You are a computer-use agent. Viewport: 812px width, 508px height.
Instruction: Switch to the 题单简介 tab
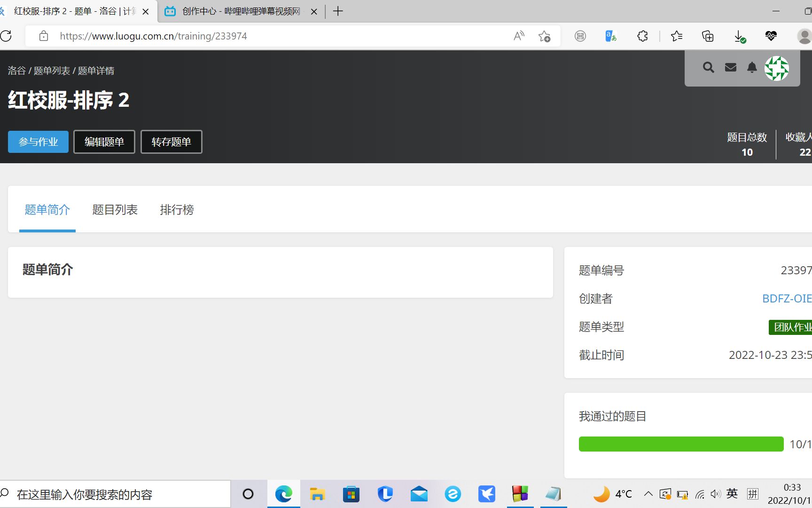(47, 210)
